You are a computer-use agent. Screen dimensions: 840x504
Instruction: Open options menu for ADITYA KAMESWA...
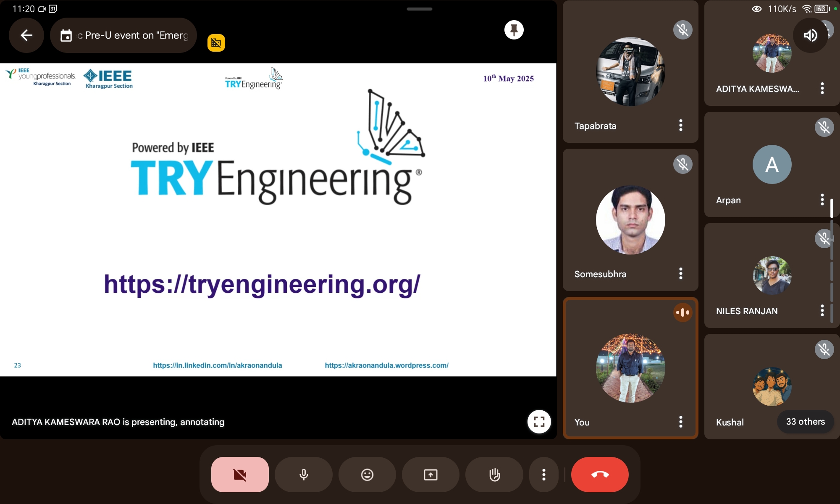(822, 88)
